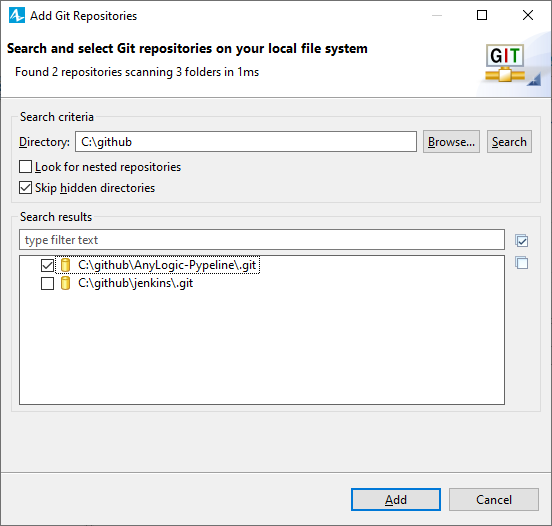This screenshot has height=526, width=552.
Task: Click the AnyLogic-Pypeline repository cylinder icon
Action: pyautogui.click(x=65, y=265)
